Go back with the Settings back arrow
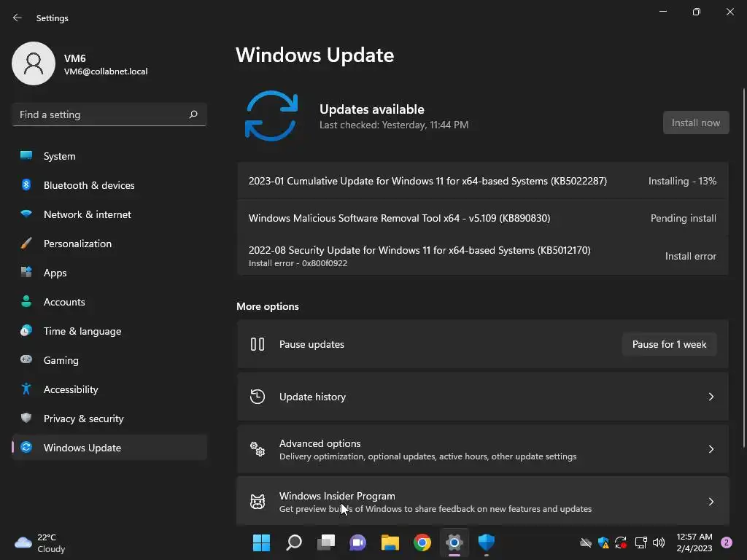The height and width of the screenshot is (560, 747). click(18, 17)
